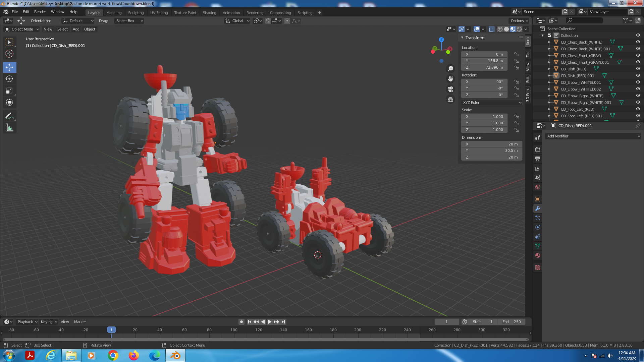The width and height of the screenshot is (644, 362).
Task: Activate the Rotate tool
Action: point(9,79)
